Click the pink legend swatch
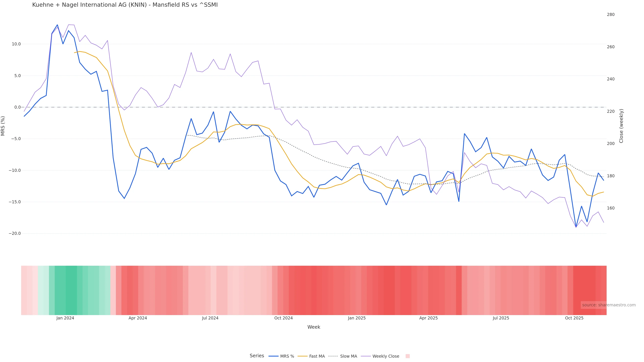The image size is (644, 362). (408, 356)
